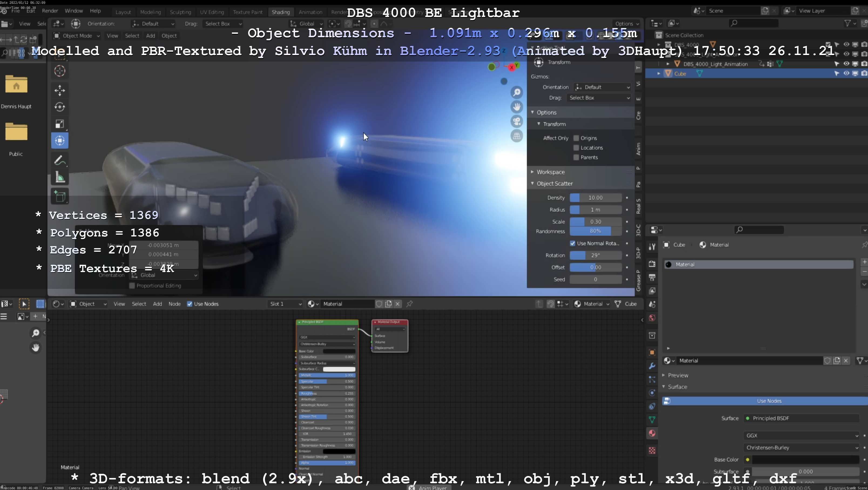Open the Help menu
868x490 pixels.
[x=95, y=11]
